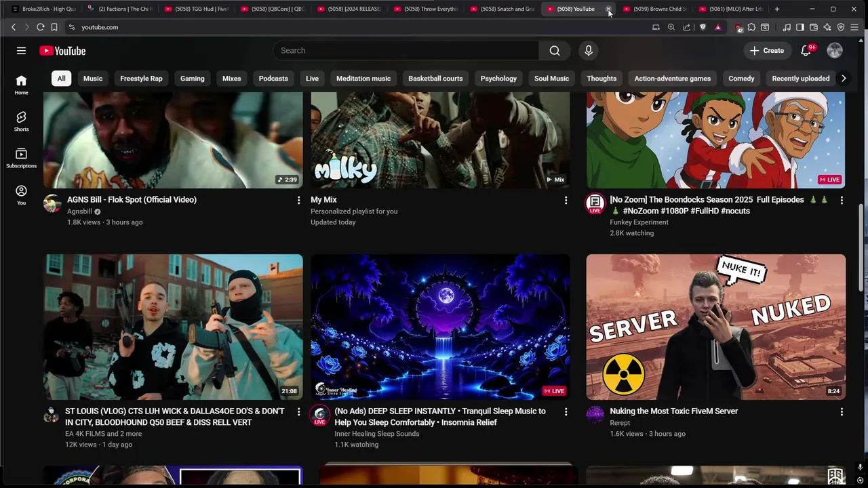Select the Live filter chip
868x488 pixels.
(x=312, y=79)
